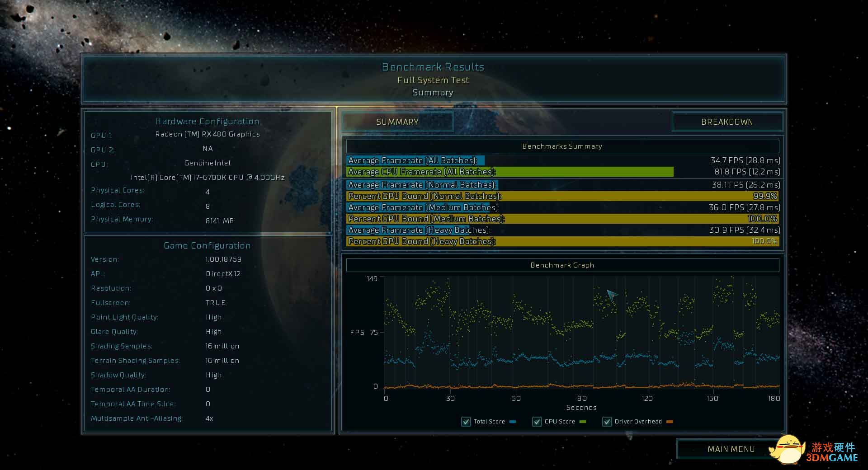Click the Benchmark Results title
Image resolution: width=868 pixels, height=470 pixels.
click(x=433, y=67)
